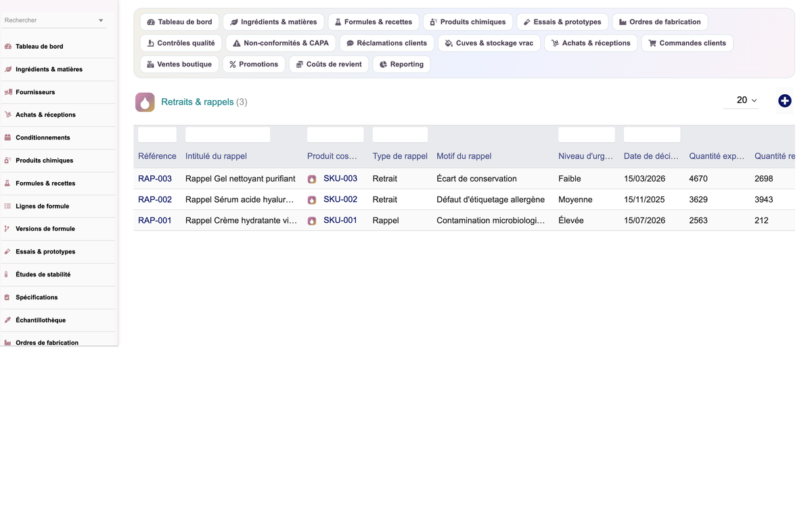Click the cell 'Écart de conservation'

476,179
